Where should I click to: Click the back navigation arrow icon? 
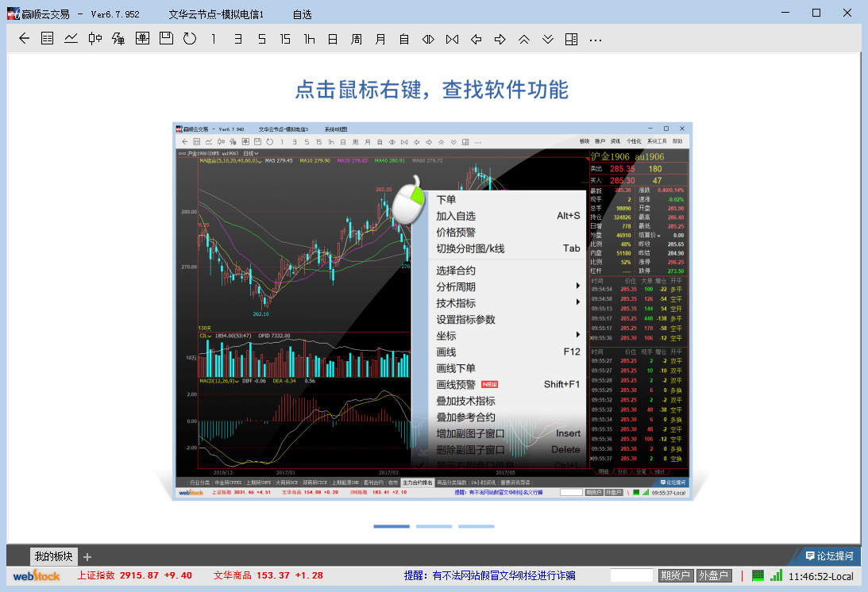coord(22,39)
